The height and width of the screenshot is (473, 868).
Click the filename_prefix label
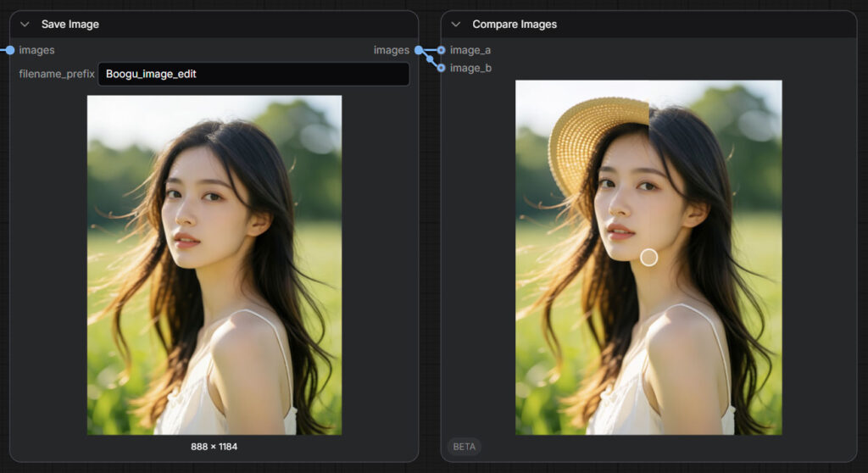tap(57, 74)
